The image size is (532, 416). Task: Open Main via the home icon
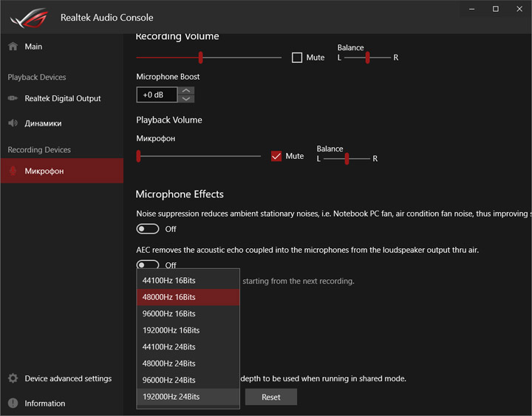13,47
